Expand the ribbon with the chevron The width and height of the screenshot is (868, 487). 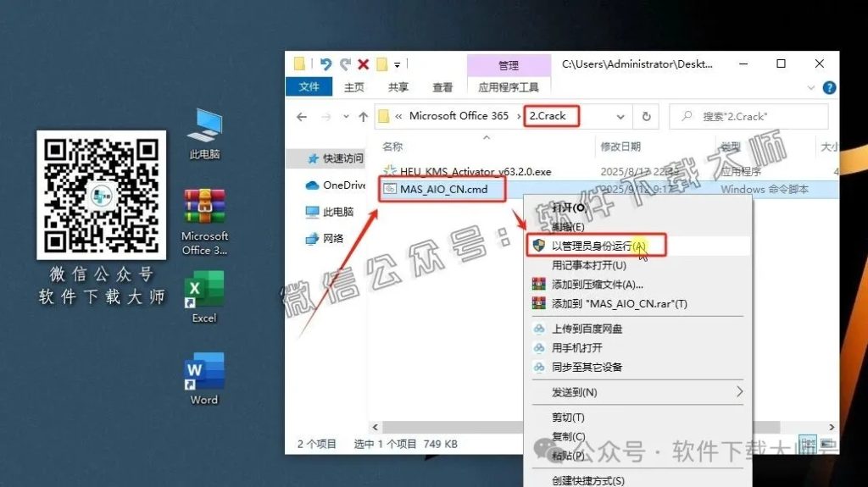click(x=811, y=88)
